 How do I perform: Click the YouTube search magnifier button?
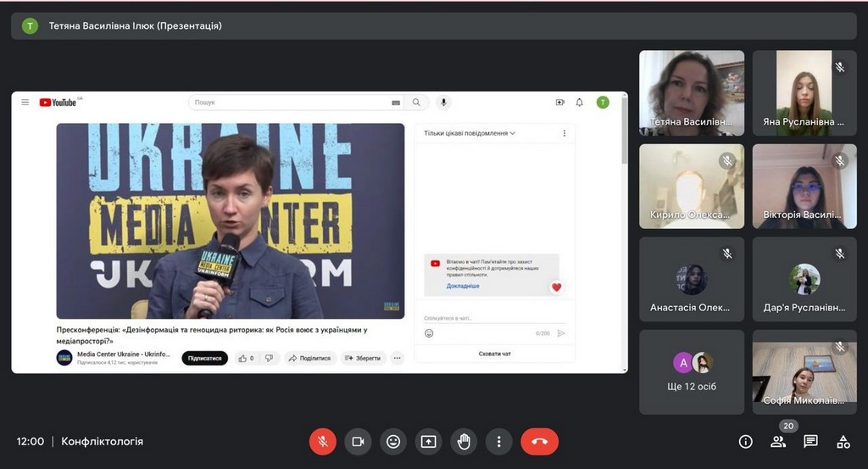click(x=415, y=103)
